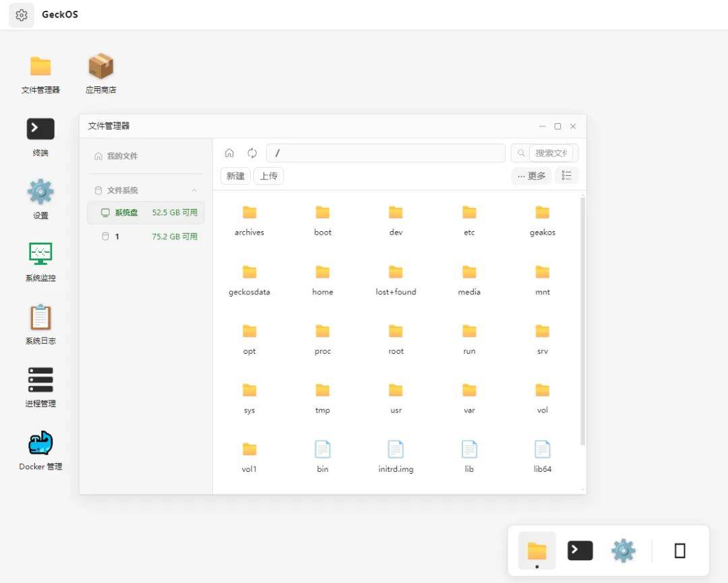Screen dimensions: 728x583
Task: Click the 新建 button
Action: 235,176
